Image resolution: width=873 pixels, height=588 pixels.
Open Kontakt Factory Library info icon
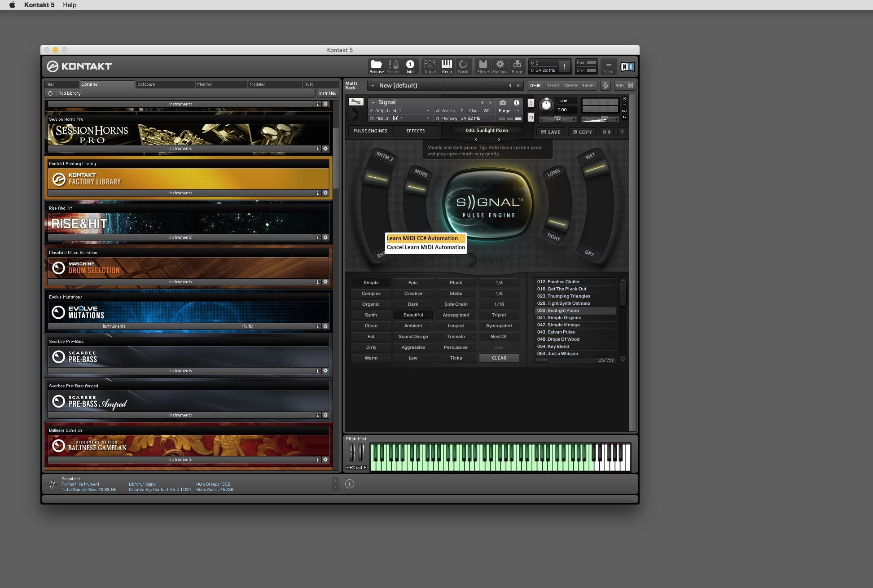tap(318, 193)
